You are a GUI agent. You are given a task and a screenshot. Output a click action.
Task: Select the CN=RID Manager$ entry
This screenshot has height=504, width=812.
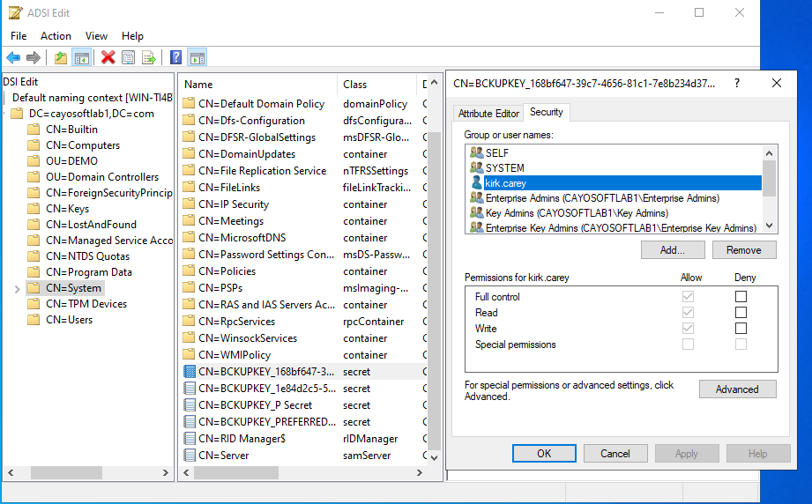(x=241, y=439)
